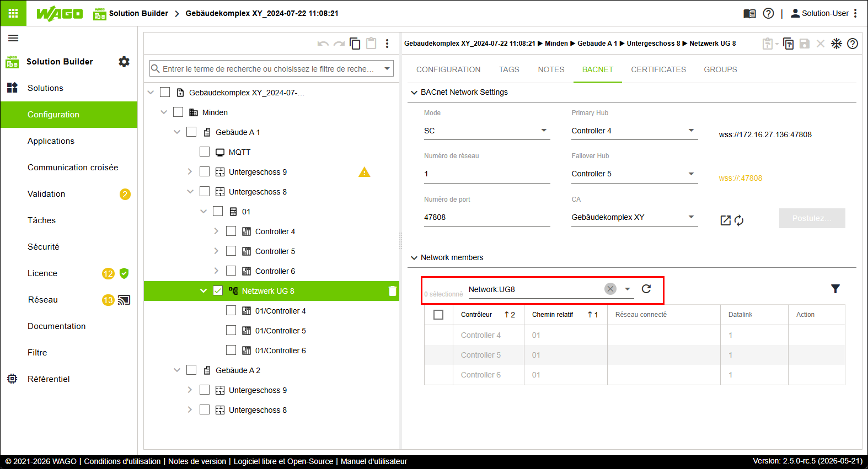Open help question mark in top header
The height and width of the screenshot is (469, 868).
click(x=768, y=13)
